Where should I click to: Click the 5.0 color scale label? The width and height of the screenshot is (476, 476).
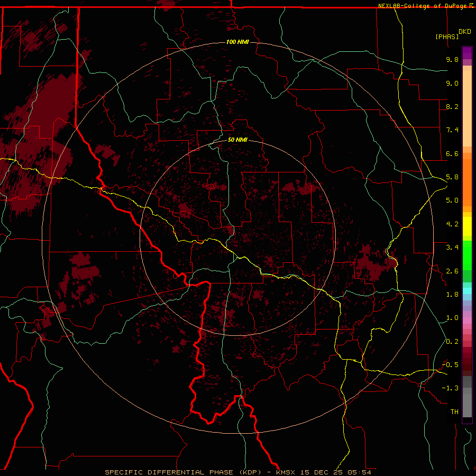452,200
